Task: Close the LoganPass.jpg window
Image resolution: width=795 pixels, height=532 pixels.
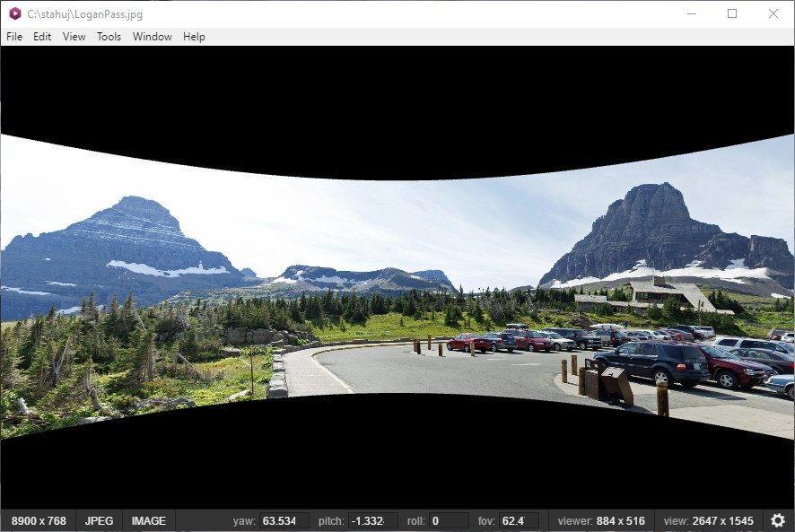Action: pyautogui.click(x=773, y=13)
